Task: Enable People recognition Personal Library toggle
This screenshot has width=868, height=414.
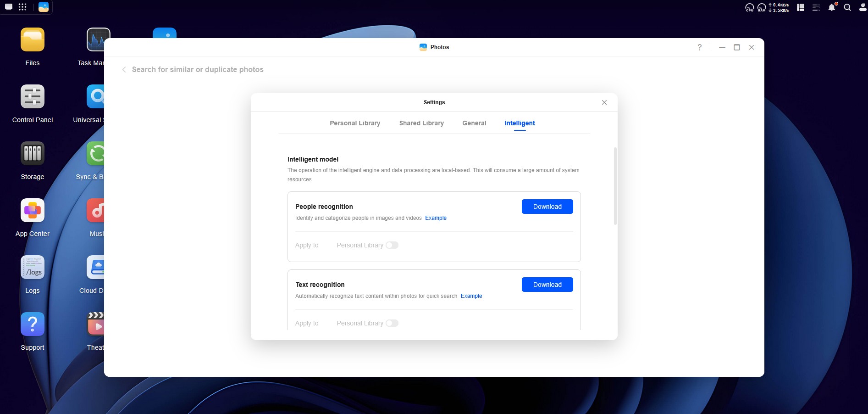Action: (392, 245)
